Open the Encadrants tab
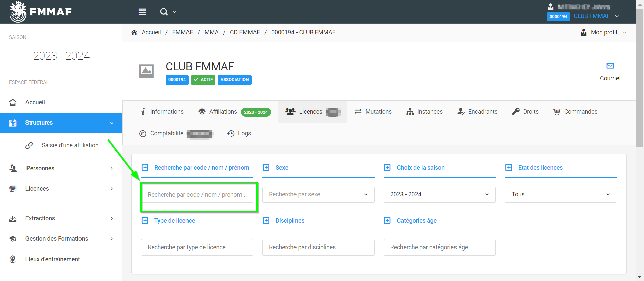This screenshot has height=281, width=644. pos(477,112)
